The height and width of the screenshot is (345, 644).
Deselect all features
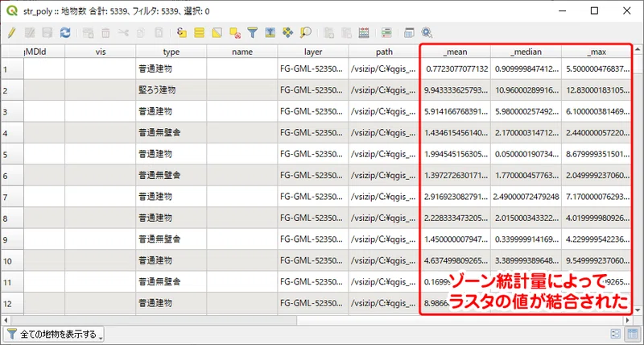point(235,32)
